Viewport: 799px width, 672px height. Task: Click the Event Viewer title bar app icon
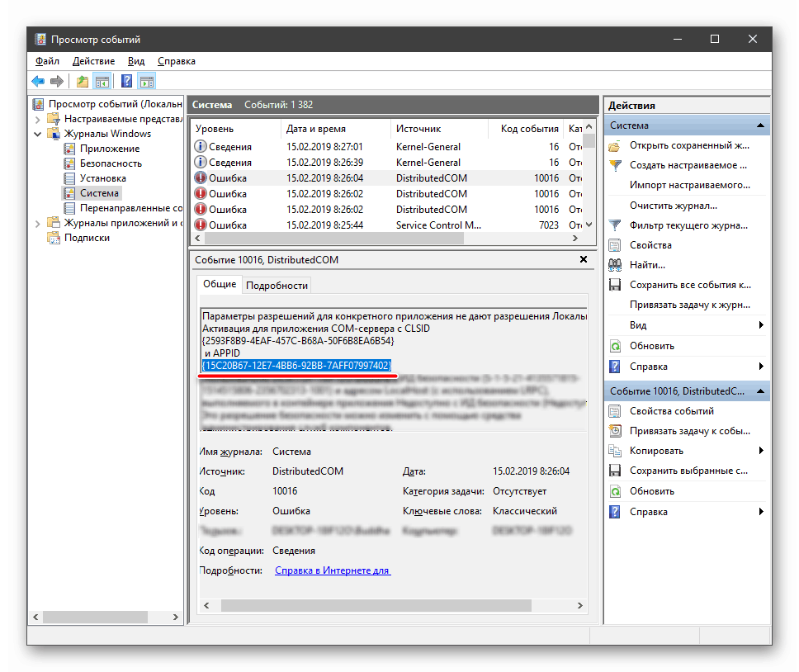(40, 40)
